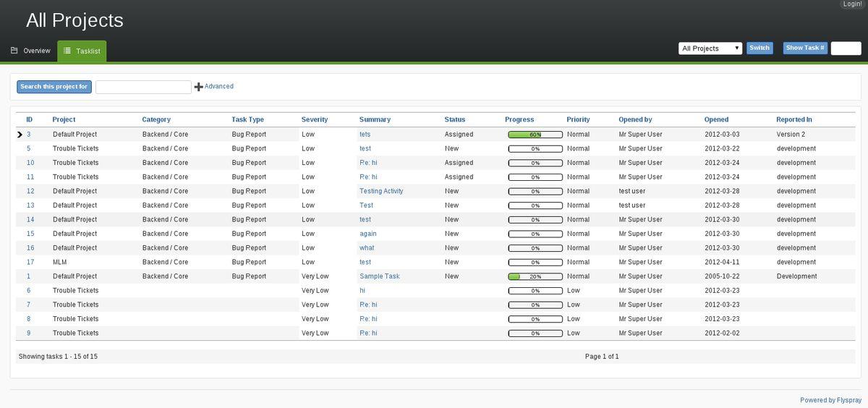The width and height of the screenshot is (868, 408).
Task: Click the 0% progress bar of Testing Activity
Action: pyautogui.click(x=535, y=191)
